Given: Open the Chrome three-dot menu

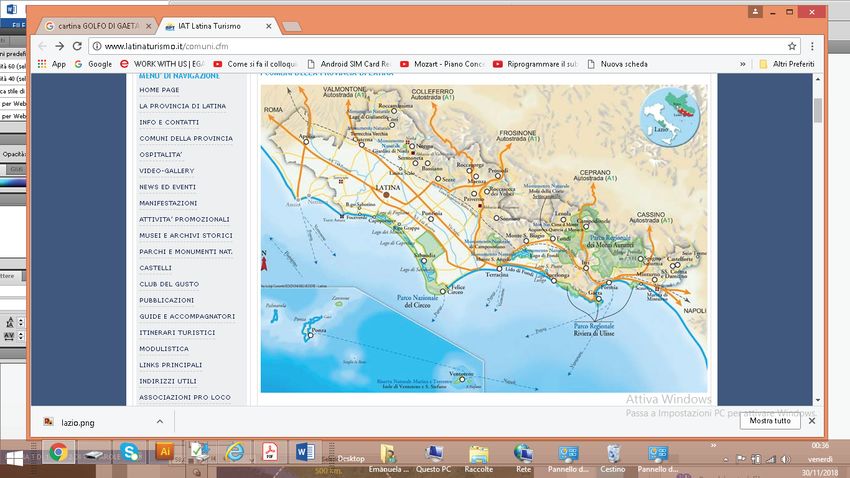Looking at the screenshot, I should (x=812, y=46).
